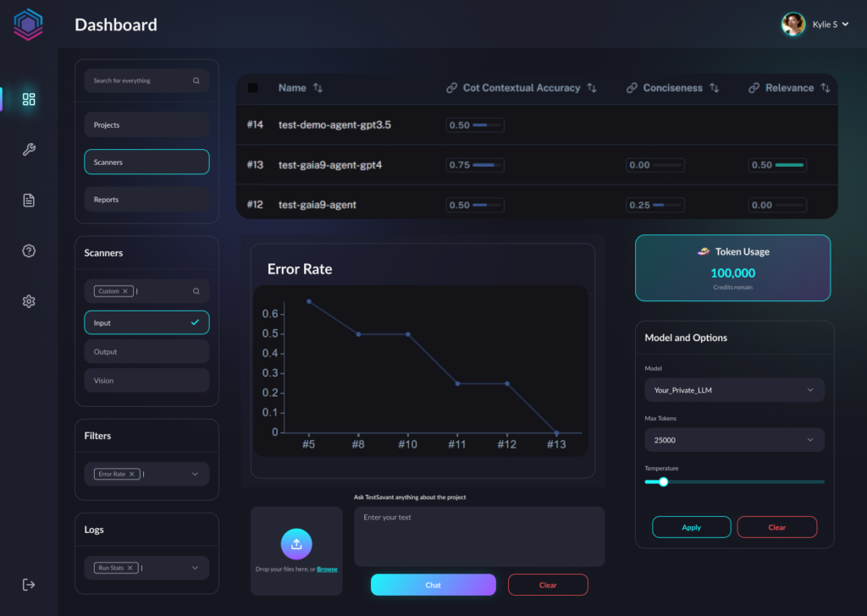Open the document reports icon in sidebar
Screen dimensions: 867x616
click(x=29, y=201)
